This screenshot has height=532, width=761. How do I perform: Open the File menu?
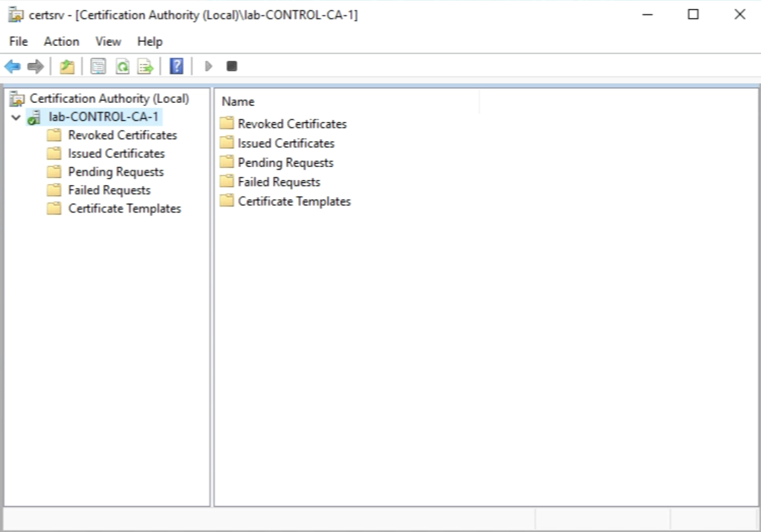(18, 41)
